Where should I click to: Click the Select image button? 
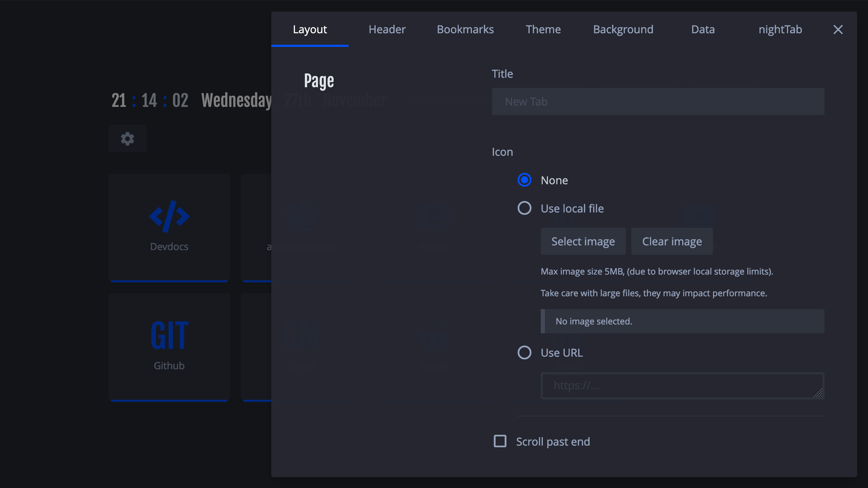tap(583, 241)
